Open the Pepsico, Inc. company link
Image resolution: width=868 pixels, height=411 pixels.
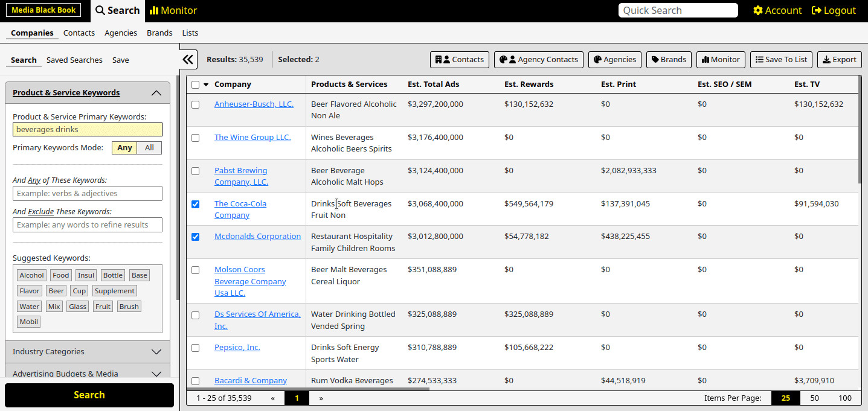(237, 348)
